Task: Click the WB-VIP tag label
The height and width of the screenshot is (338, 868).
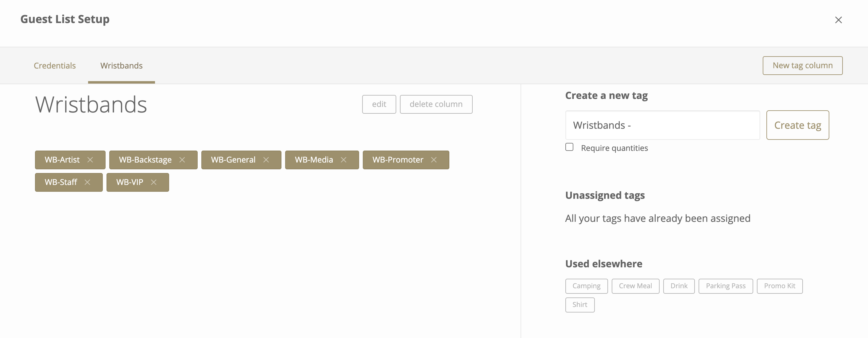Action: pyautogui.click(x=130, y=182)
